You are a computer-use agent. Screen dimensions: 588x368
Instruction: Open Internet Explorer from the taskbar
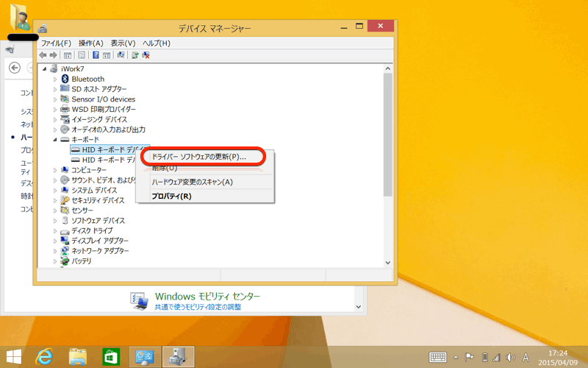tap(46, 356)
